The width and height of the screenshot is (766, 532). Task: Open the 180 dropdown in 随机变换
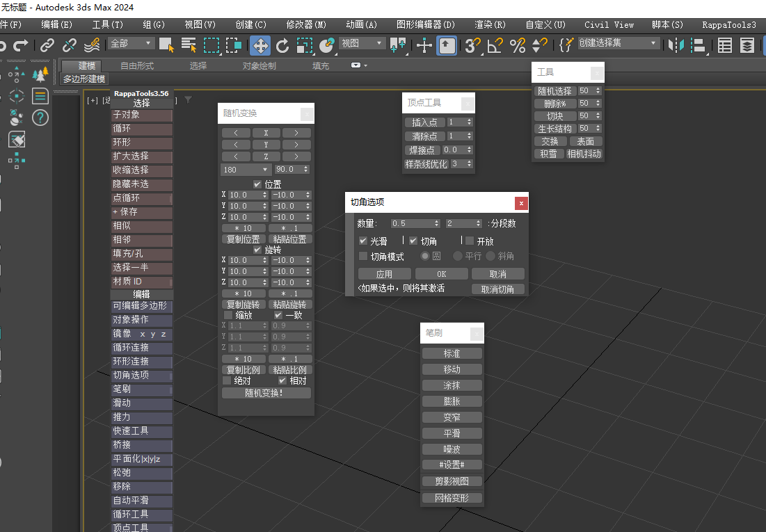pyautogui.click(x=246, y=170)
